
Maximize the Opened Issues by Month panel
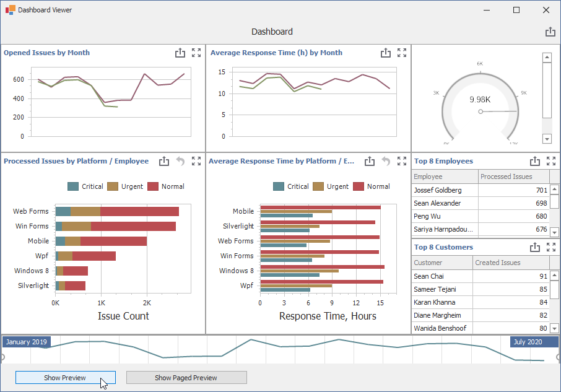click(x=196, y=53)
